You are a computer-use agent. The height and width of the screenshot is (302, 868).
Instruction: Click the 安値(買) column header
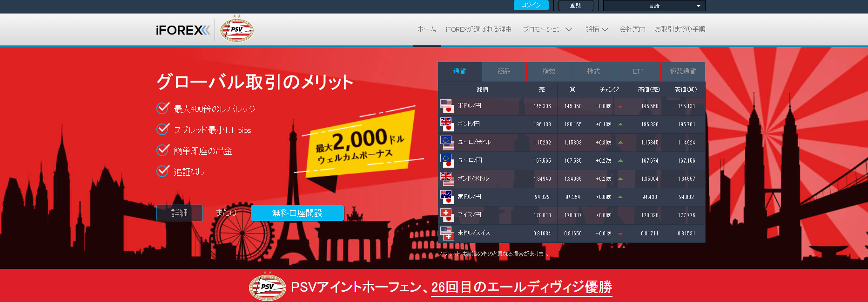click(686, 89)
